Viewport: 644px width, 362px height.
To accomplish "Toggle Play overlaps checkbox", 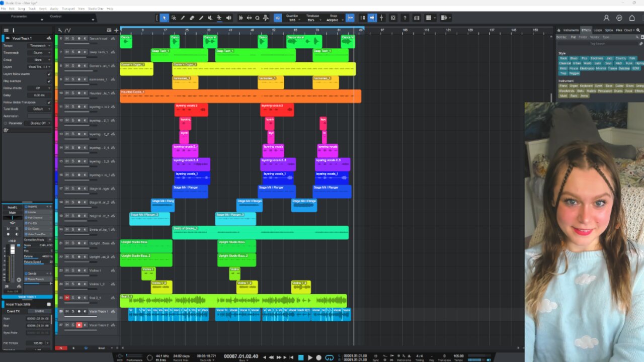I will [49, 81].
